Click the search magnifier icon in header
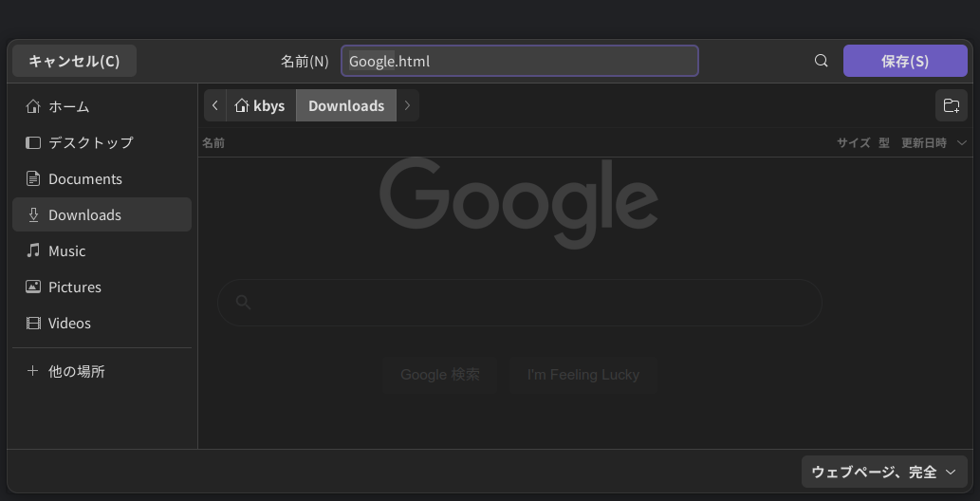980x501 pixels. [822, 61]
